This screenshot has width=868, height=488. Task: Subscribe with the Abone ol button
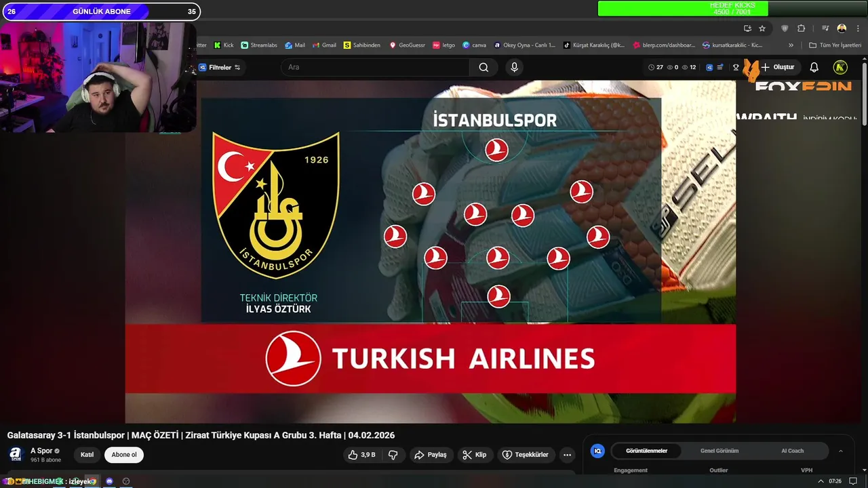[x=124, y=455]
